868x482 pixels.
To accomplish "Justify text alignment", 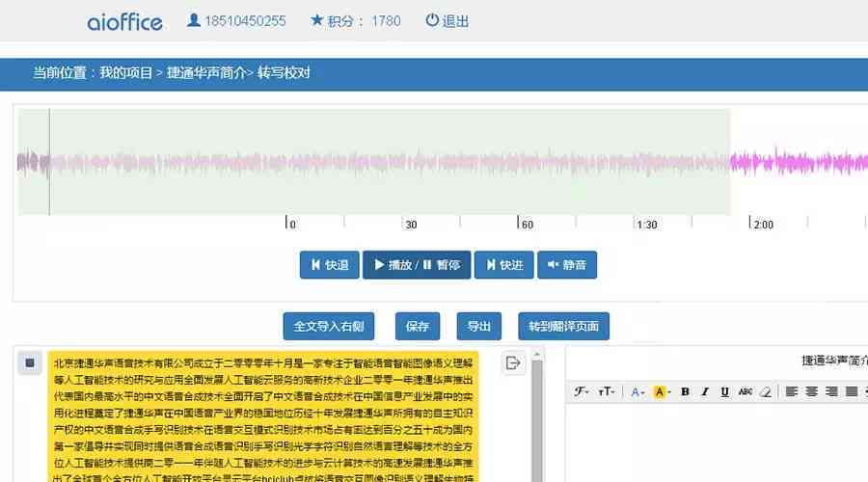I will click(852, 391).
